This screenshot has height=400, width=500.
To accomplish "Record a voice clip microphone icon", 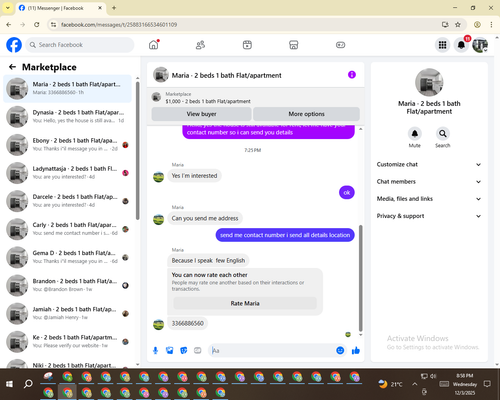I will [155, 350].
